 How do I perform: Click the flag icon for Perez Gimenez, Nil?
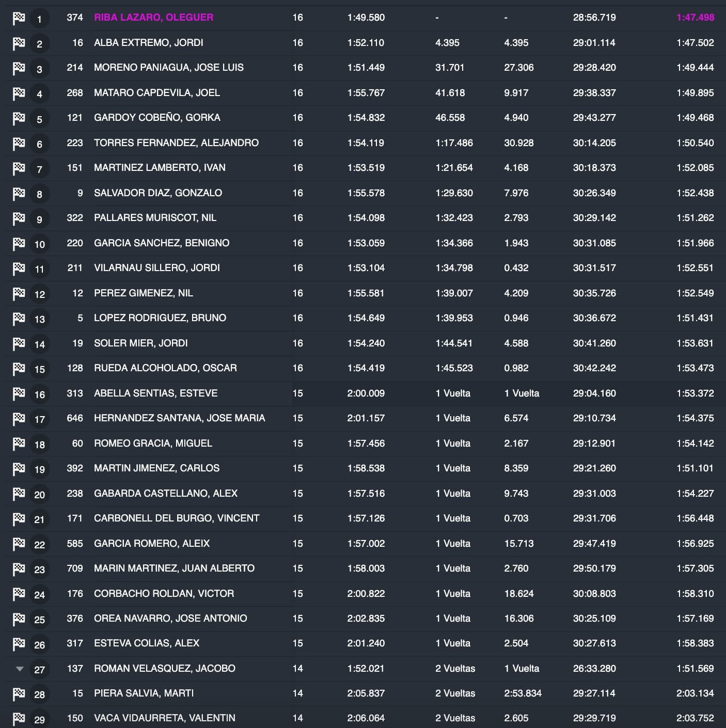pos(19,294)
